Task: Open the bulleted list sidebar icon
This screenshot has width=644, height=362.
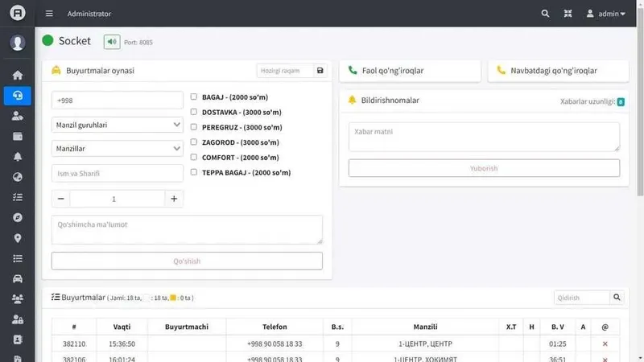Action: (x=17, y=258)
